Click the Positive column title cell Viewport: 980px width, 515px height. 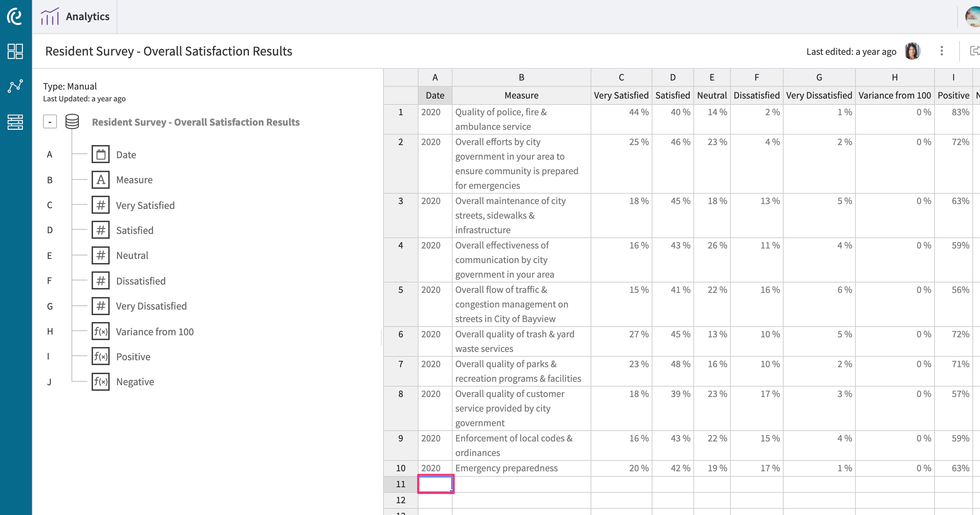(x=953, y=95)
